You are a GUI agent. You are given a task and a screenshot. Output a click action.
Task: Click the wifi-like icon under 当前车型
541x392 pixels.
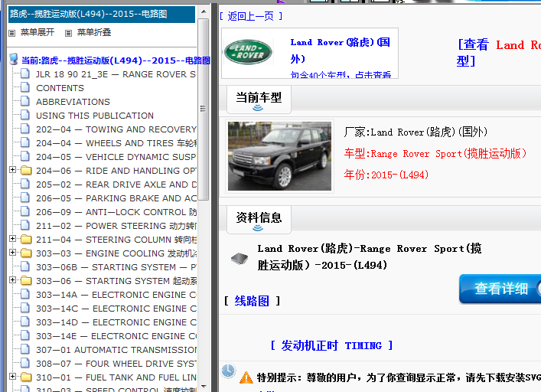(x=258, y=108)
